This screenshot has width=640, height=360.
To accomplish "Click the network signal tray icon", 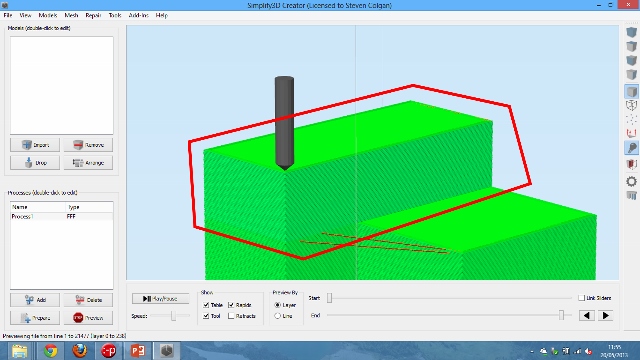I will pyautogui.click(x=577, y=351).
